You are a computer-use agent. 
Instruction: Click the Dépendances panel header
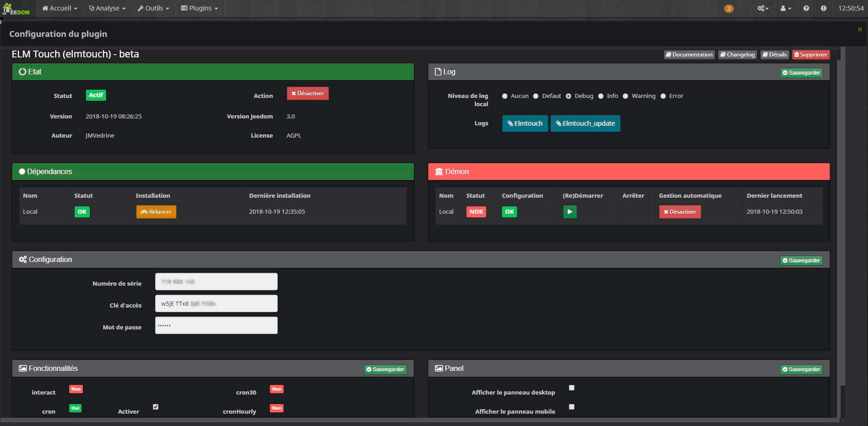213,172
